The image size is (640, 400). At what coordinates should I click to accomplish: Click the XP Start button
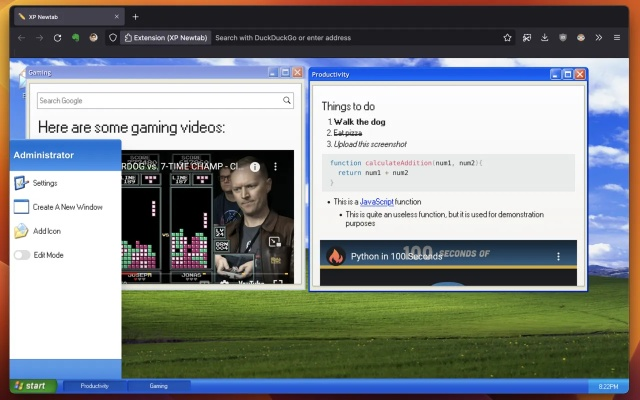[32, 386]
